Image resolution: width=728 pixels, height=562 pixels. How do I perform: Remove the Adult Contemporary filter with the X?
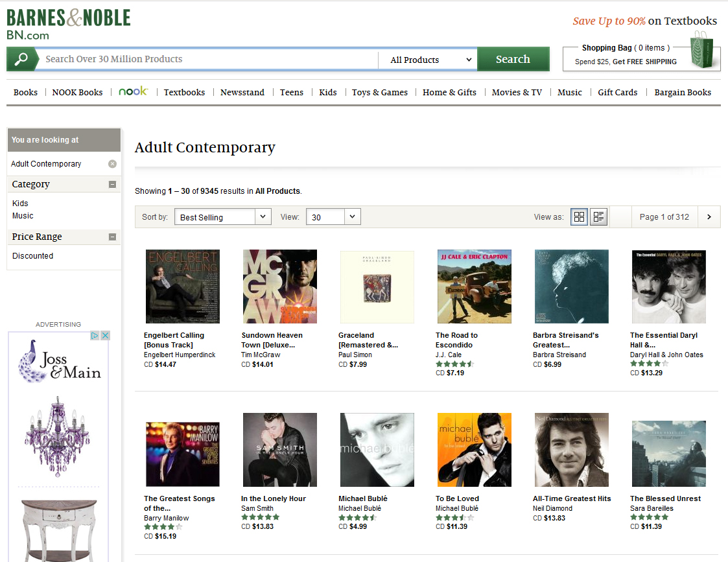[113, 163]
